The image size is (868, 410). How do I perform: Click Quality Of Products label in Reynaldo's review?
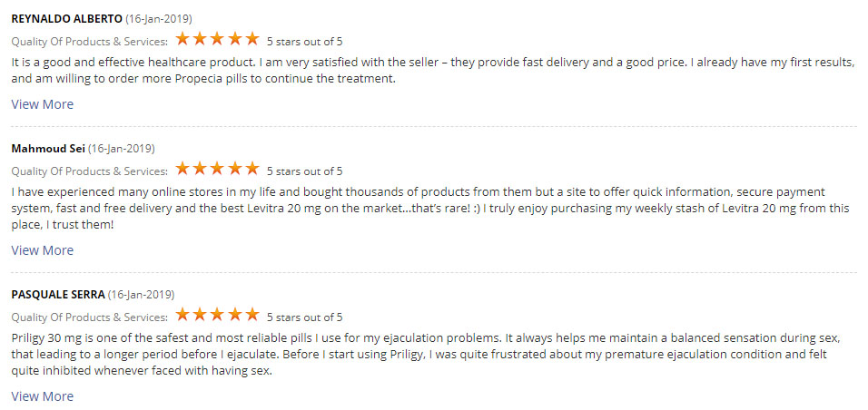click(89, 41)
